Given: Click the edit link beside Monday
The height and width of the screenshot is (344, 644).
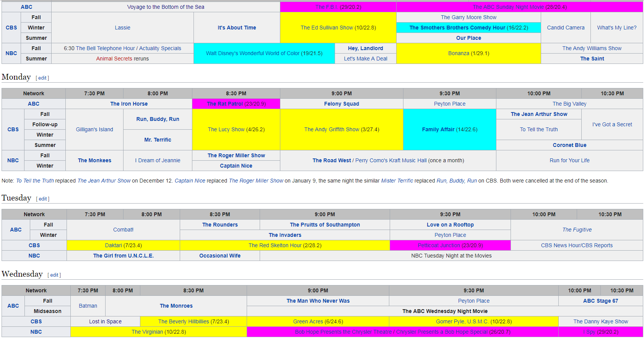Looking at the screenshot, I should pos(42,78).
